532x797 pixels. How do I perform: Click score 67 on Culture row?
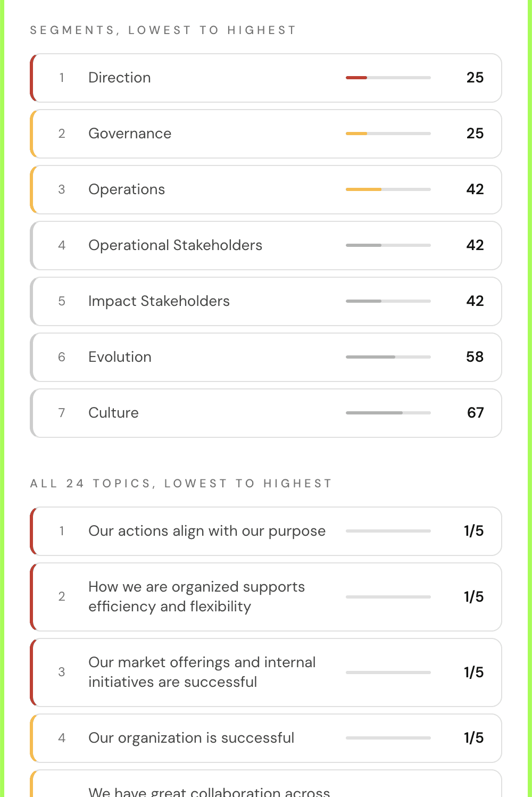[x=475, y=413]
